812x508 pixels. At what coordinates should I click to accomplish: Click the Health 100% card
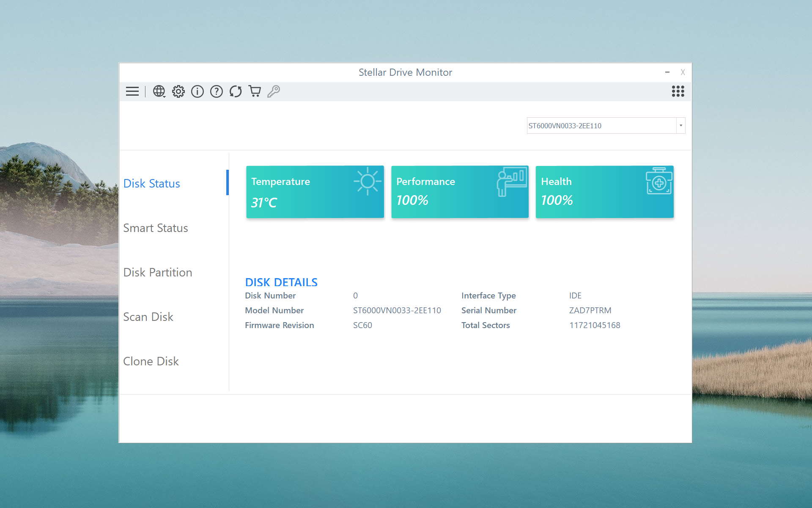(605, 192)
